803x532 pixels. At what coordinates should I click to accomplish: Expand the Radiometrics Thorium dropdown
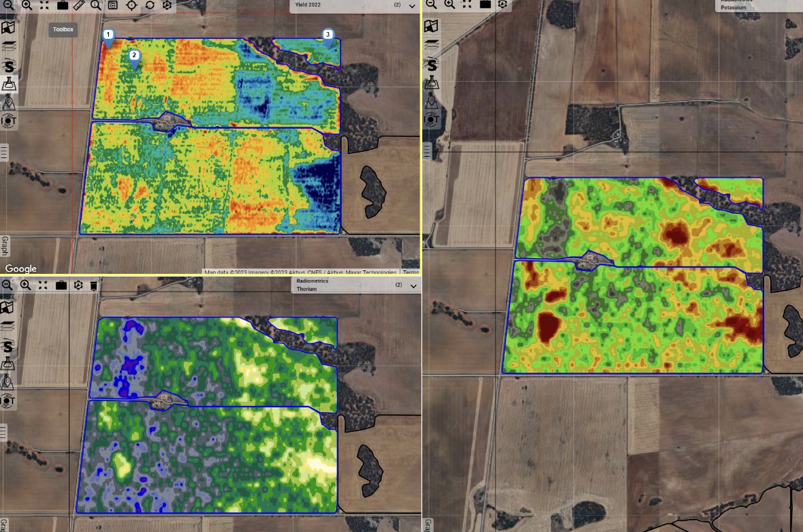coord(412,285)
